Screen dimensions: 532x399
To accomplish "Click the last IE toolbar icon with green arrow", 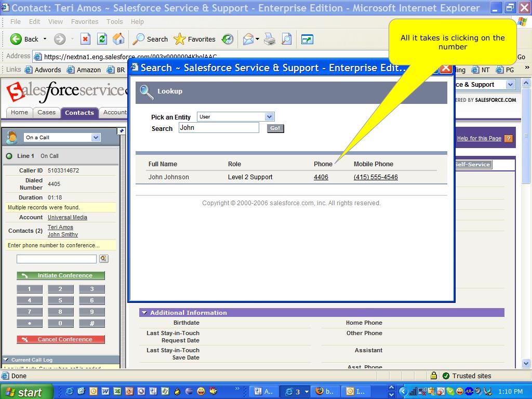I will 307,39.
